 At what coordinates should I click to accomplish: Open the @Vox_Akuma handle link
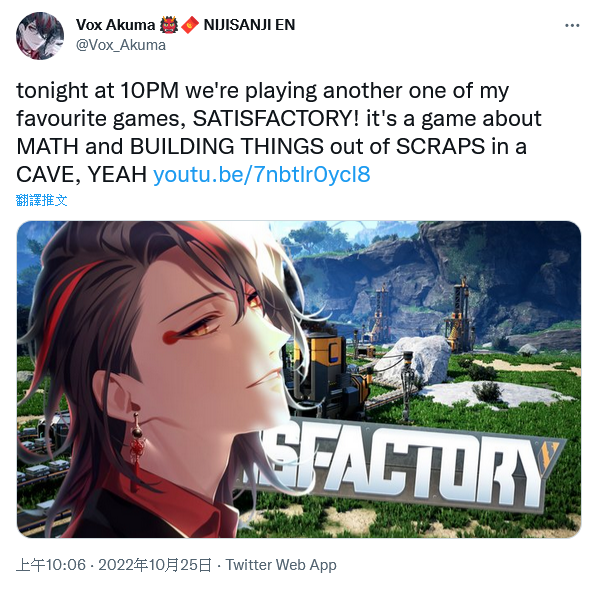point(121,45)
